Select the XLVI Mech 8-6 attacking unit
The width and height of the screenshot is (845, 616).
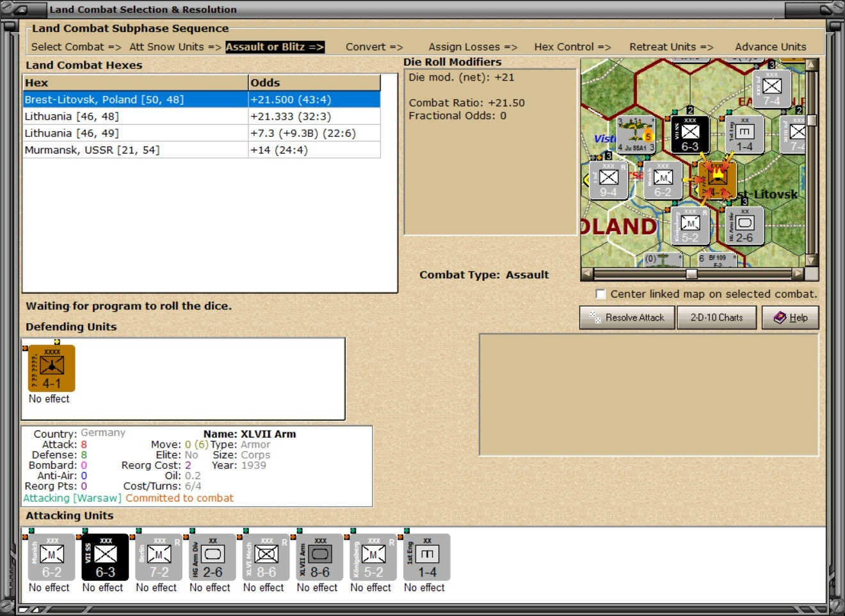point(266,558)
